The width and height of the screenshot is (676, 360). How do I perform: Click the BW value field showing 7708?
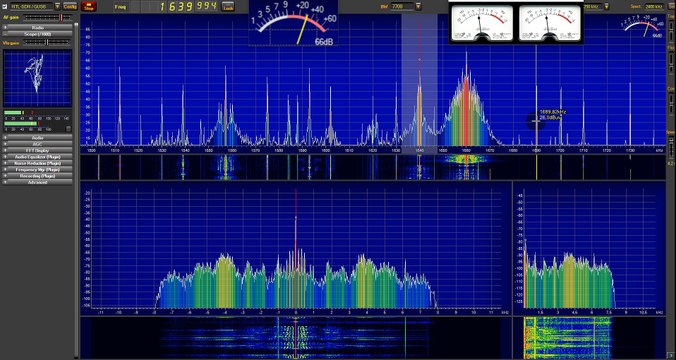[401, 6]
